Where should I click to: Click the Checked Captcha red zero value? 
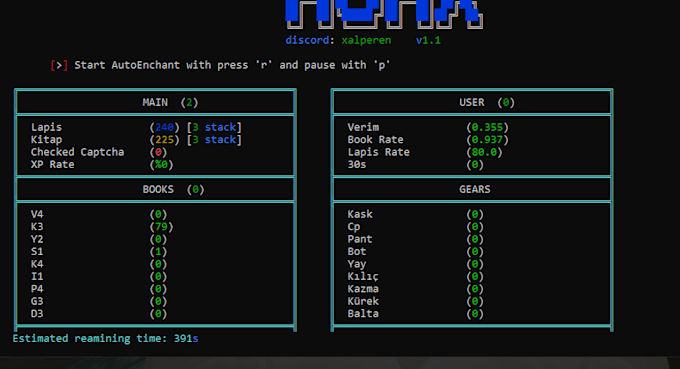click(158, 152)
